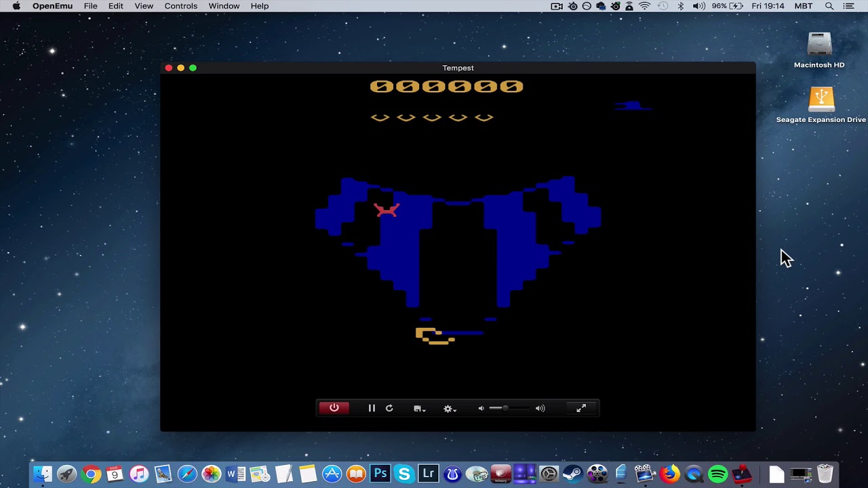
Task: Open the Controls menu
Action: click(181, 6)
